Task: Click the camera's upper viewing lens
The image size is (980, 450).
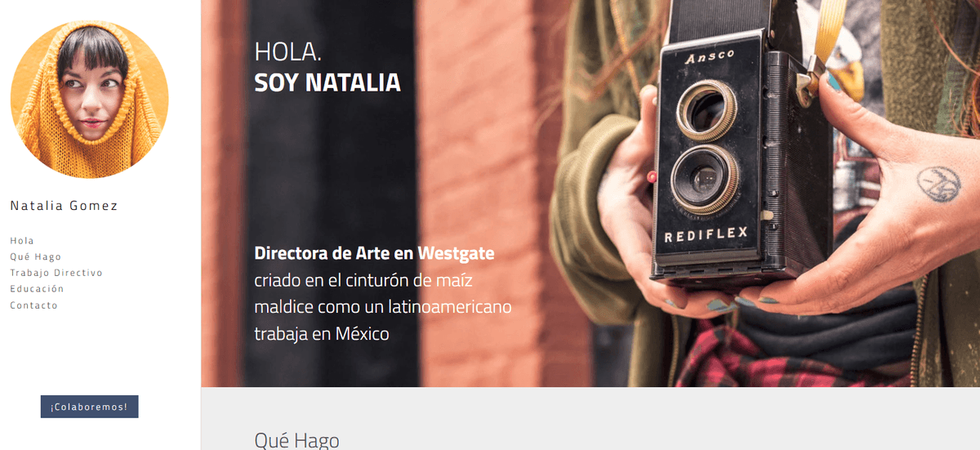Action: point(703,109)
